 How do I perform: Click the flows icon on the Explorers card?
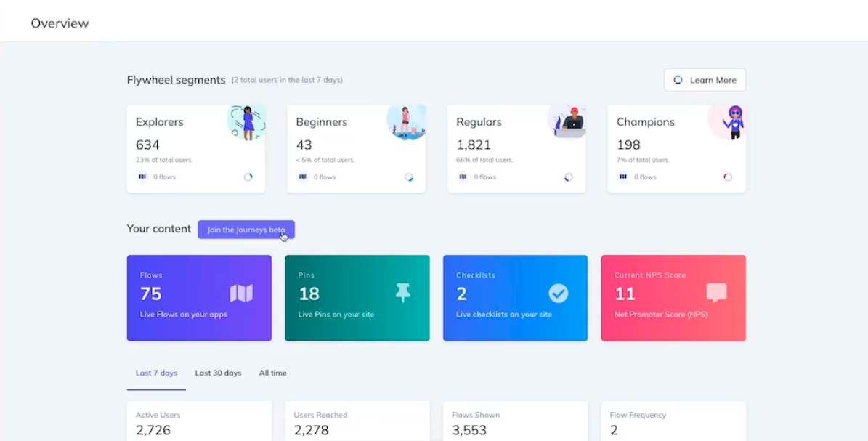pos(142,177)
